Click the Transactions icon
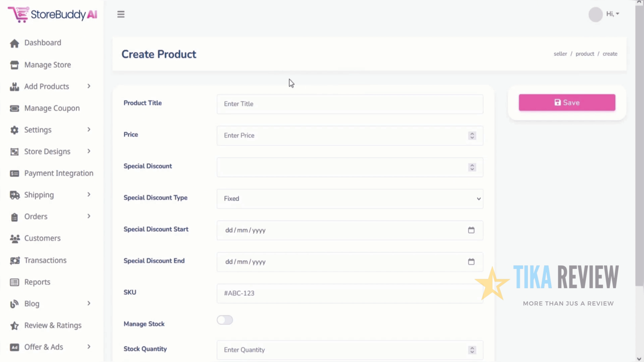This screenshot has width=644, height=362. click(x=14, y=260)
